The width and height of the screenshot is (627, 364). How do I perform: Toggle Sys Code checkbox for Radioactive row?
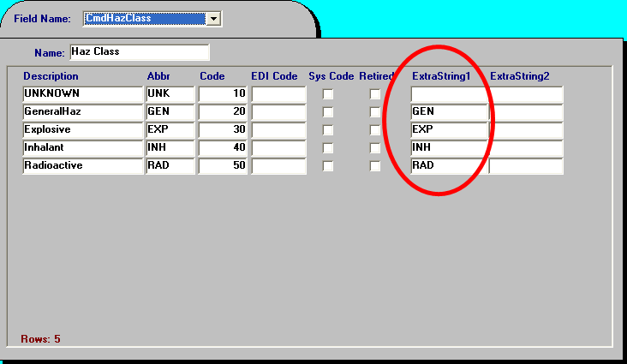point(328,166)
